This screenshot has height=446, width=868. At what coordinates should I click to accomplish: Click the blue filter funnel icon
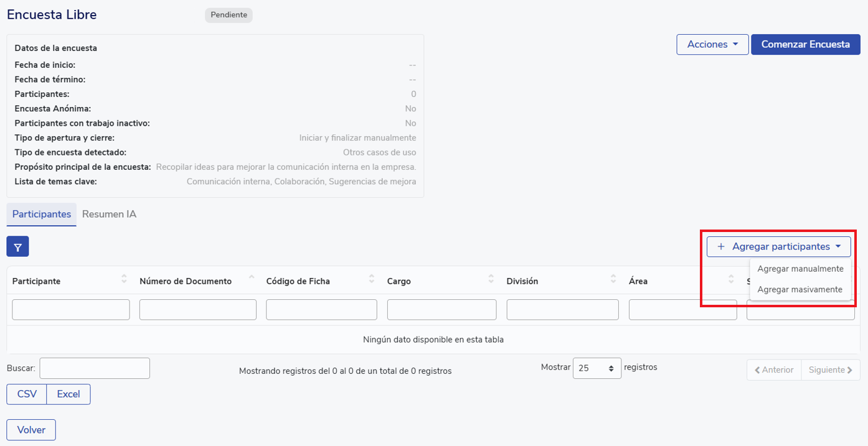[x=17, y=247]
